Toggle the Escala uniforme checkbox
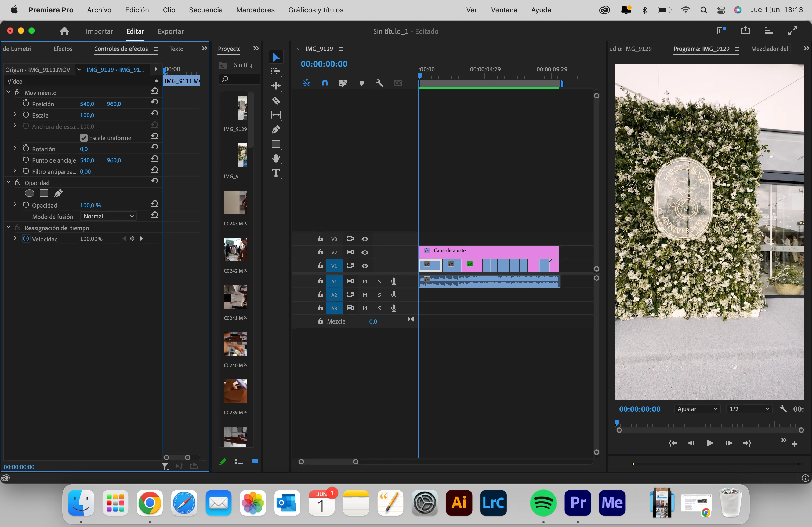This screenshot has height=527, width=812. tap(84, 138)
